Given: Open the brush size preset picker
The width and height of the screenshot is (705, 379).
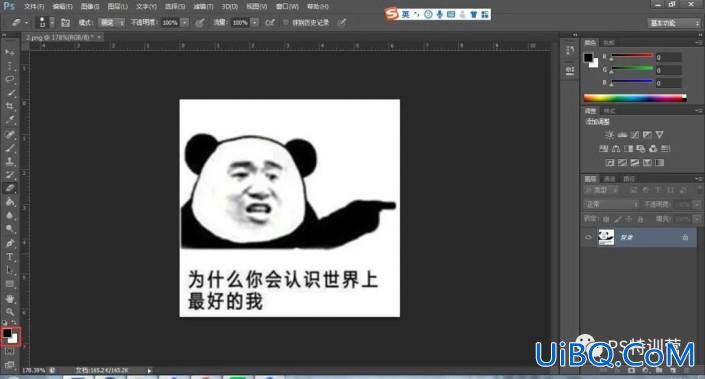Looking at the screenshot, I should coord(52,22).
